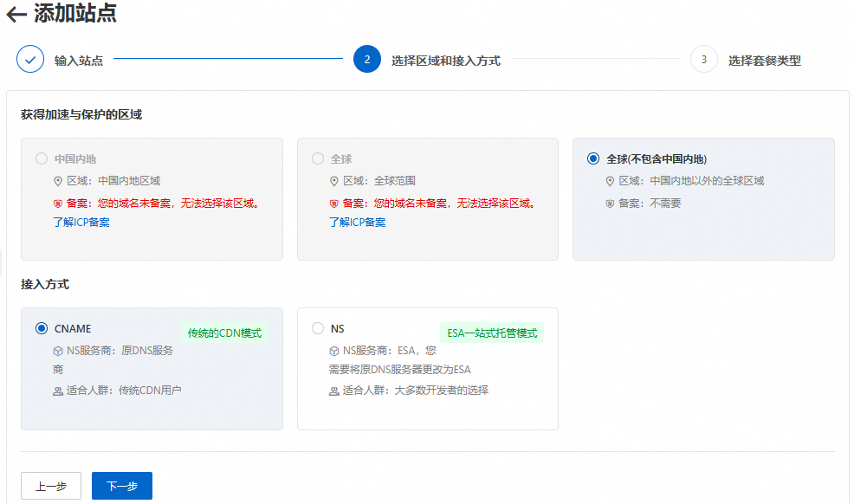Go to the 输入站点 step label
The image size is (854, 504).
79,61
